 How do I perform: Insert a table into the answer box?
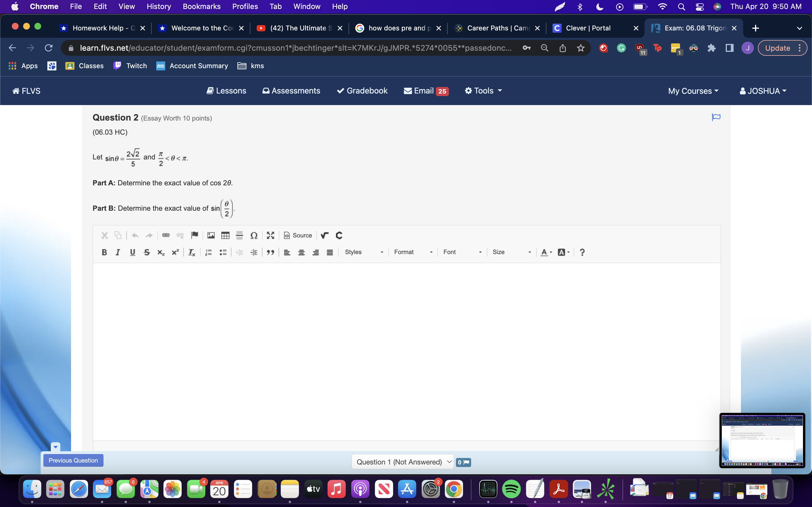(x=225, y=235)
